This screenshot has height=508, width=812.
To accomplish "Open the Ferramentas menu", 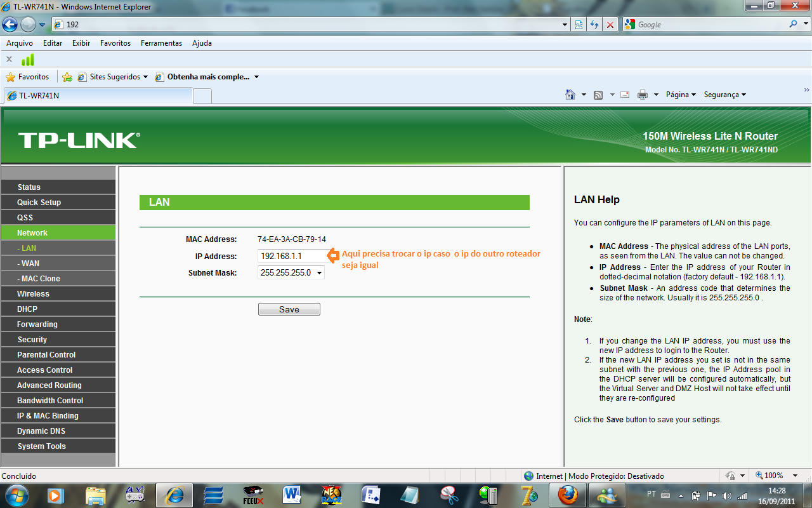I will coord(161,43).
